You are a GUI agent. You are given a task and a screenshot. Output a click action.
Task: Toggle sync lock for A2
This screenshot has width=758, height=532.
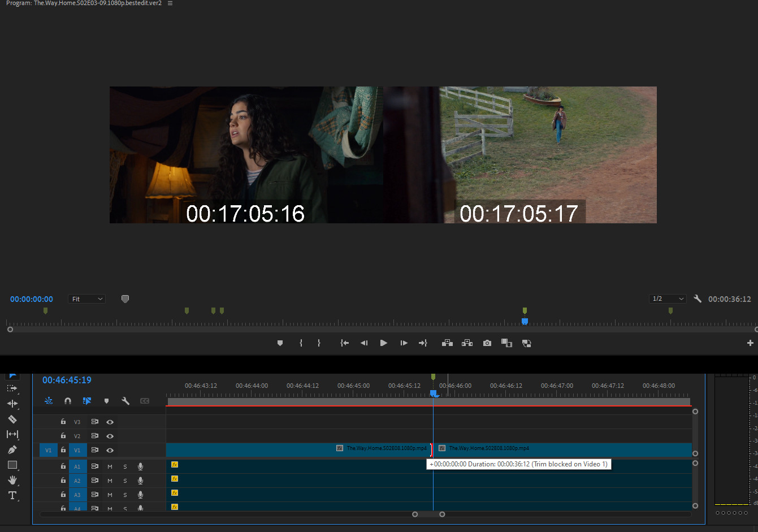click(94, 481)
